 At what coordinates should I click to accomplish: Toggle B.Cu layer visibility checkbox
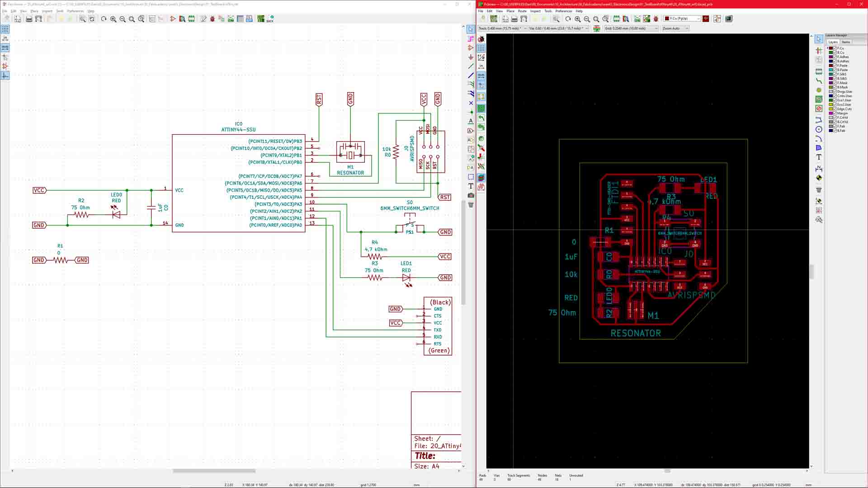point(835,52)
